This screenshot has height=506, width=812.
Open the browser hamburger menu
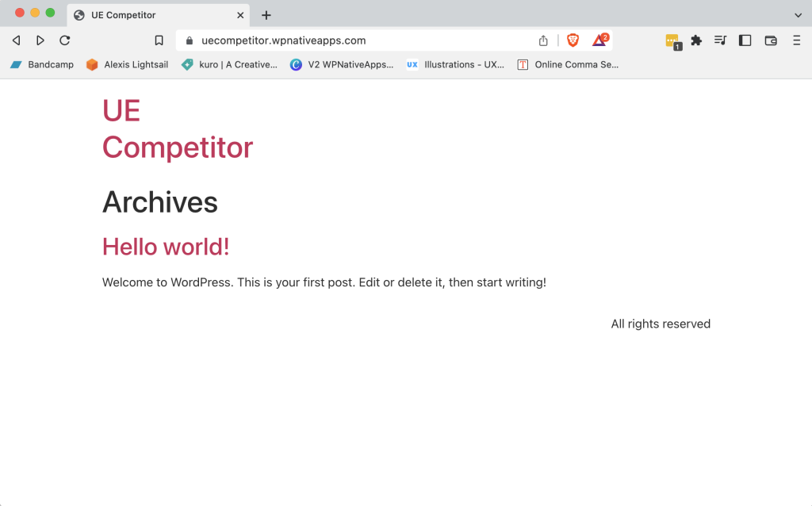click(796, 40)
